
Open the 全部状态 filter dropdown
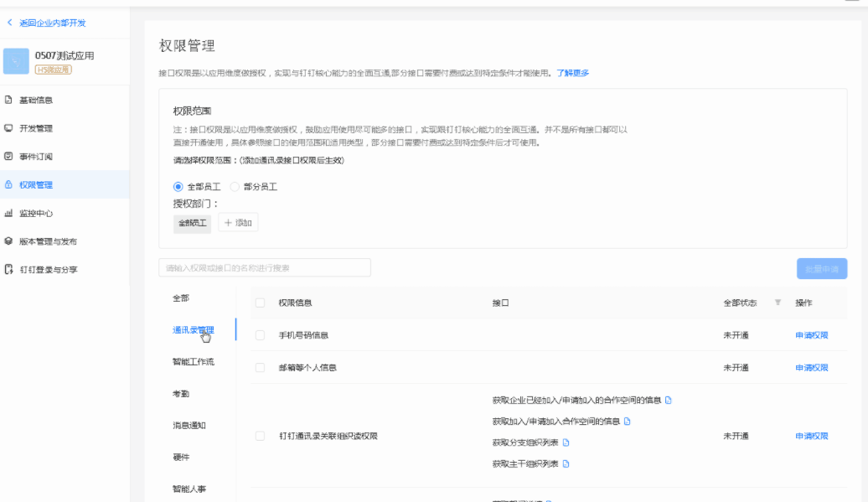777,303
